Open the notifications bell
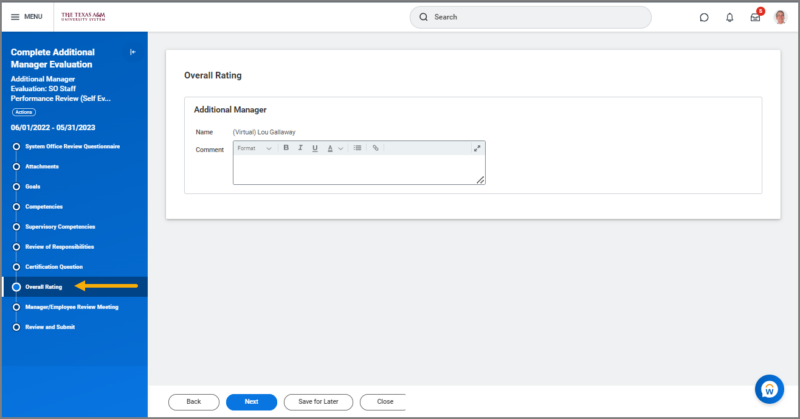The image size is (800, 419). pyautogui.click(x=730, y=17)
